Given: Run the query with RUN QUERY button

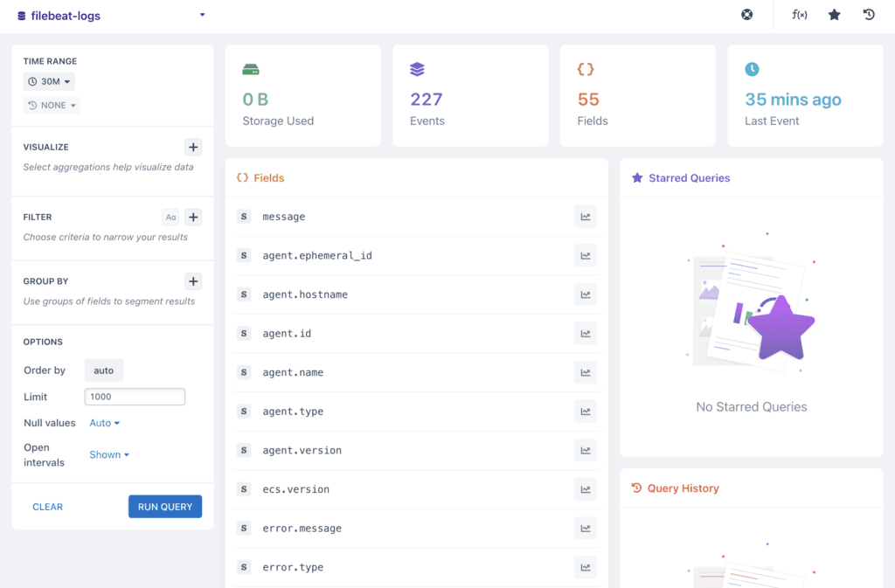Looking at the screenshot, I should coord(164,507).
